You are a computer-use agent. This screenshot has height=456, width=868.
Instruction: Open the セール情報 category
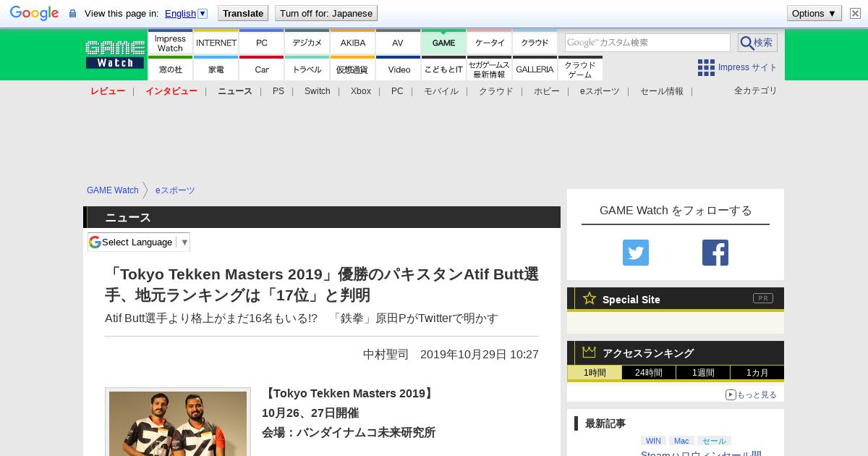[x=662, y=91]
